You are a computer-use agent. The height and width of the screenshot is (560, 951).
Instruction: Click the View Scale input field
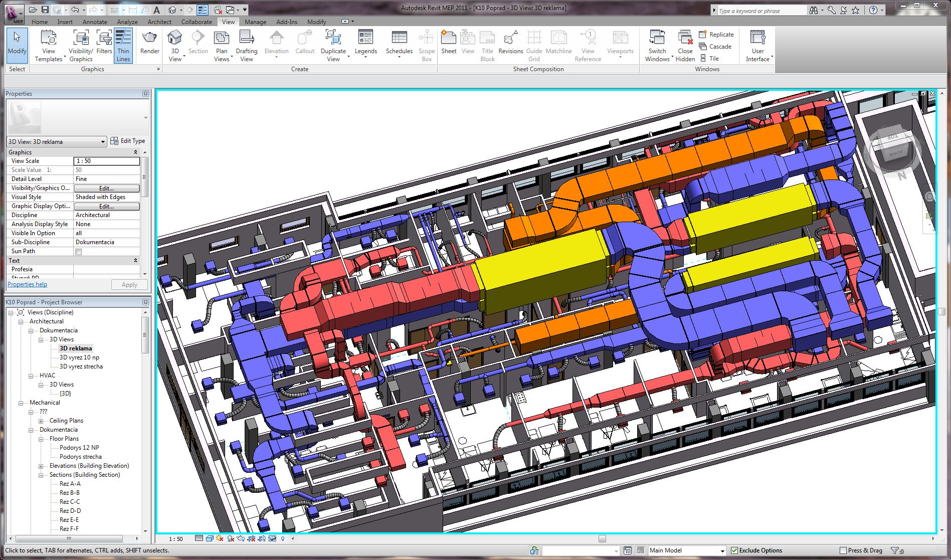(x=107, y=161)
